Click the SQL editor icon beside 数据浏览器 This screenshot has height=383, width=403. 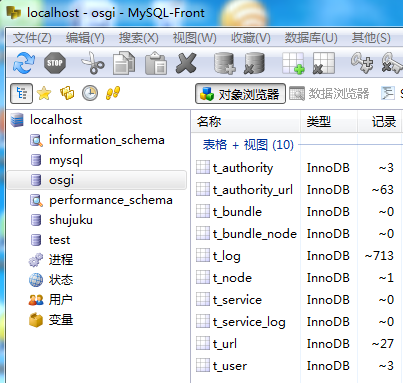pyautogui.click(x=388, y=93)
